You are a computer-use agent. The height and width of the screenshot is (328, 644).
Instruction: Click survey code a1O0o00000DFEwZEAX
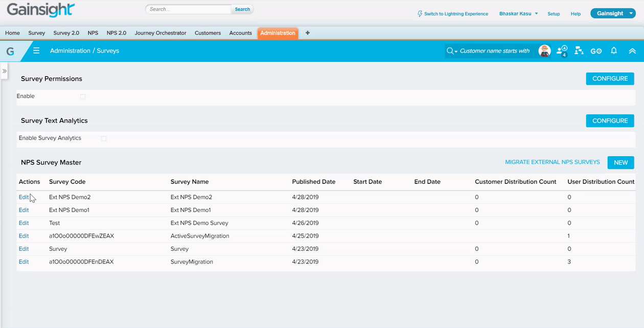click(x=81, y=236)
